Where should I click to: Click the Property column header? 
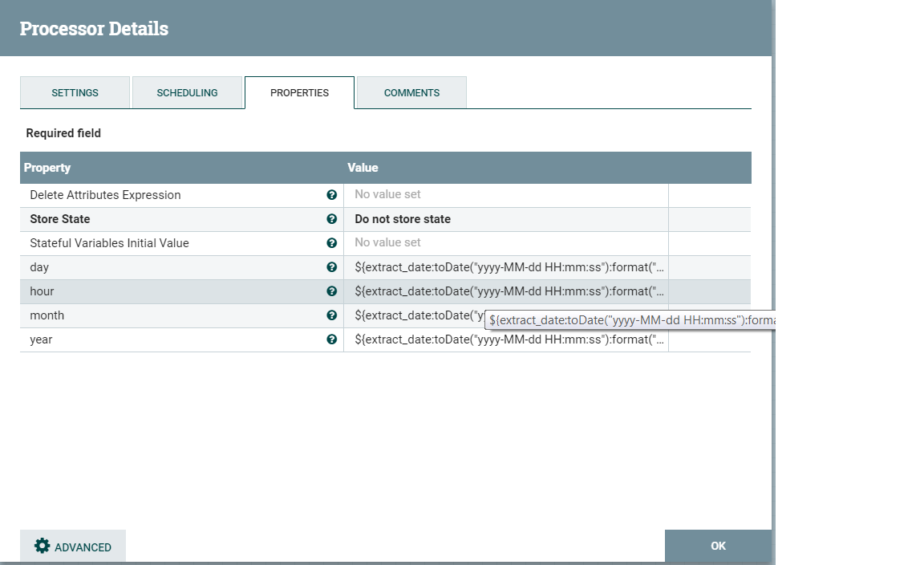[x=47, y=168]
